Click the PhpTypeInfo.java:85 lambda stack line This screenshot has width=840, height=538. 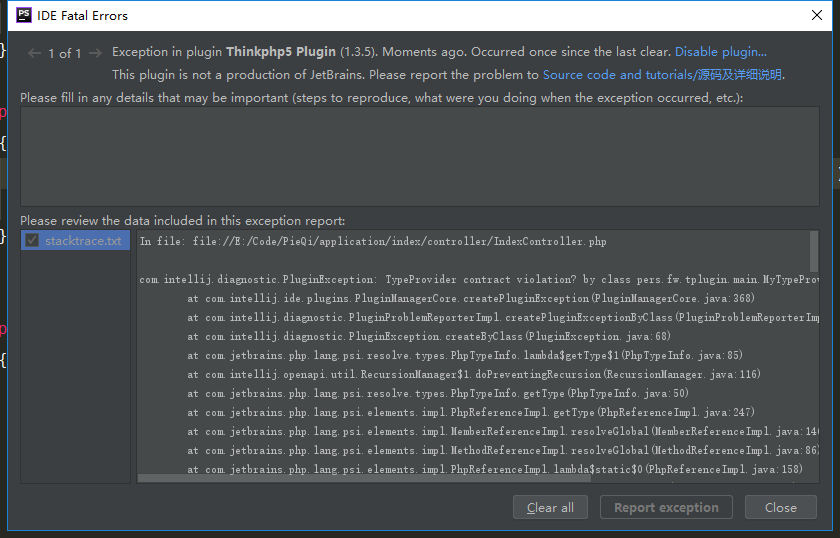(465, 355)
